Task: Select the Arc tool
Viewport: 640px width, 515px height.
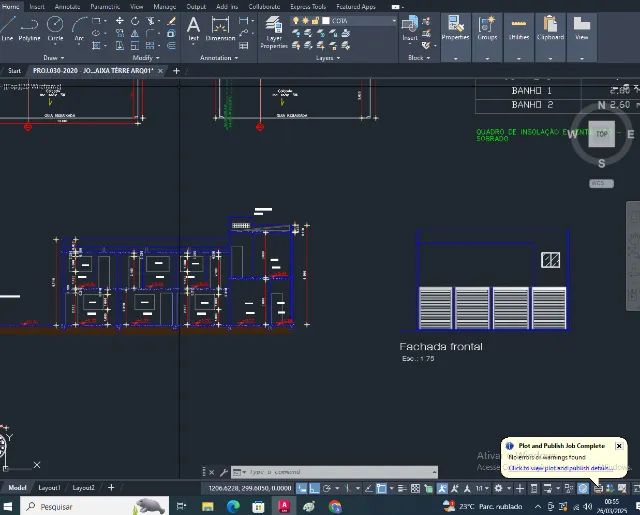Action: (78, 27)
